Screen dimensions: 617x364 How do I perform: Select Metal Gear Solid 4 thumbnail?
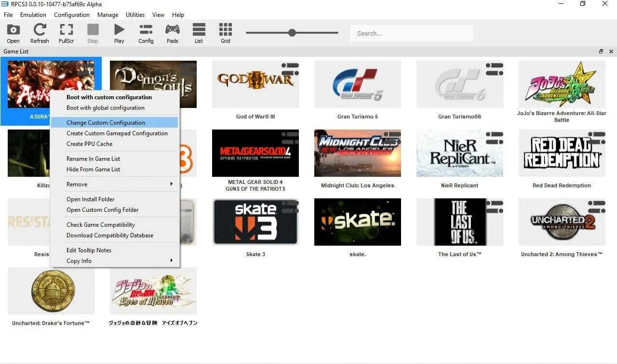point(255,153)
